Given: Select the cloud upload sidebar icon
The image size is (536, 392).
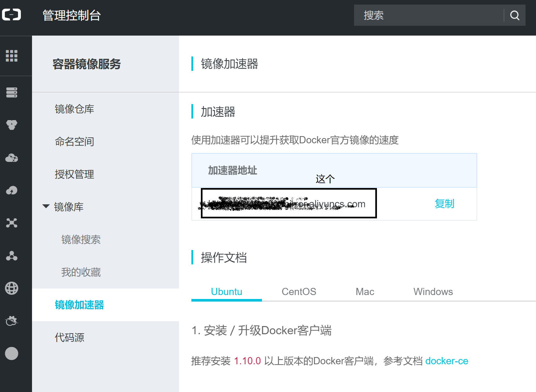Looking at the screenshot, I should point(12,190).
